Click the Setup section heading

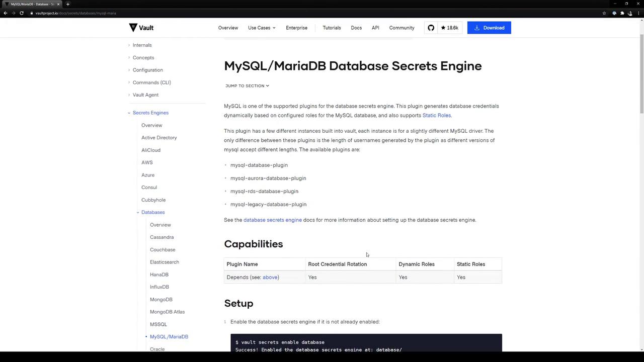(x=238, y=303)
